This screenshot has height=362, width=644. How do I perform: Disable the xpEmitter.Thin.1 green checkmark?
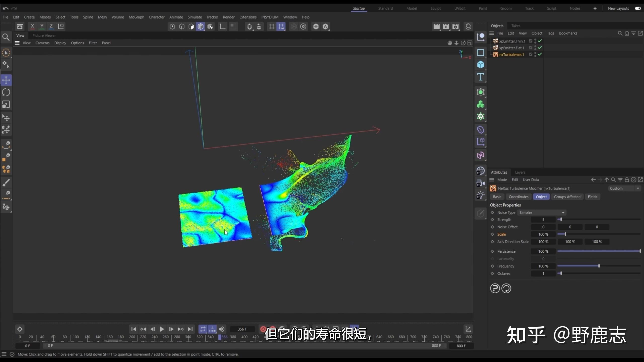(x=540, y=41)
